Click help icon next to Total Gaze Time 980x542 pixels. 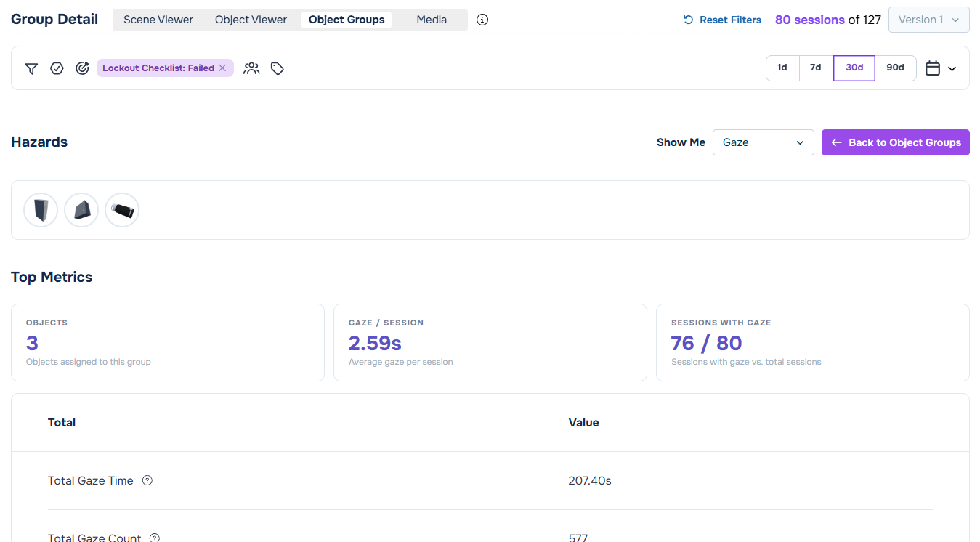(x=147, y=480)
